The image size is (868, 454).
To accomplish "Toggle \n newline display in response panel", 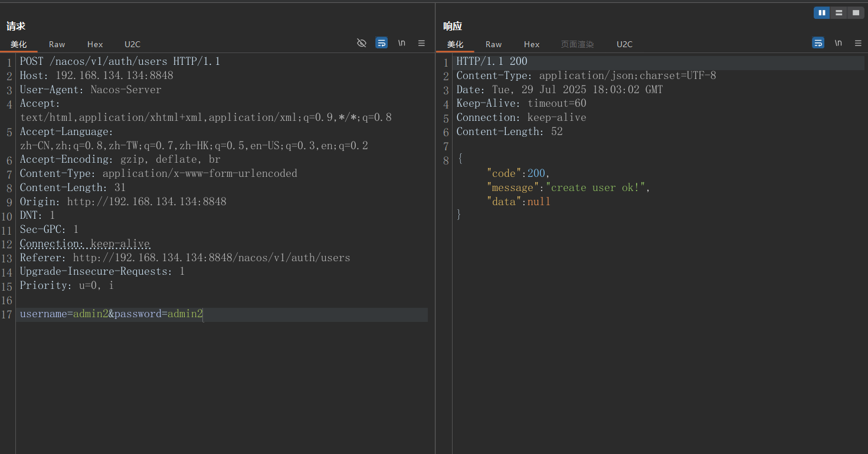I will tap(838, 43).
